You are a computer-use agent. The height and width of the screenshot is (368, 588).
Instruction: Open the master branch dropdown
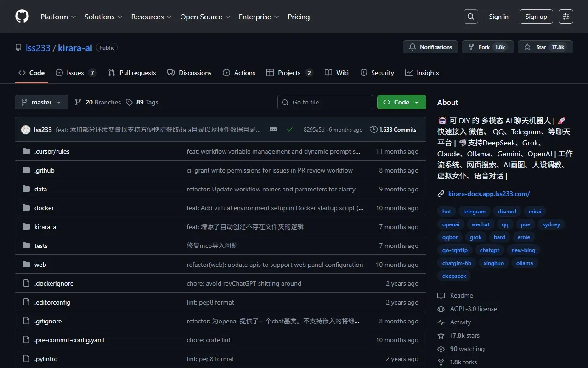(41, 102)
